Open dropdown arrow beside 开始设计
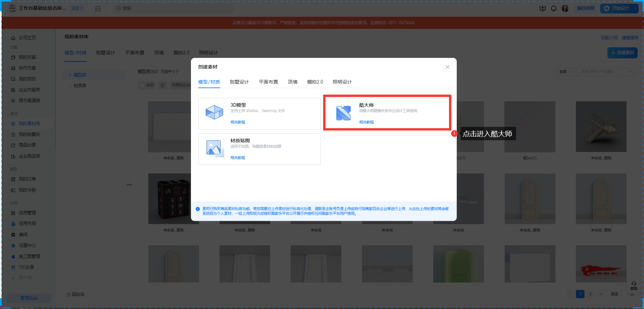This screenshot has height=309, width=644. click(x=635, y=8)
